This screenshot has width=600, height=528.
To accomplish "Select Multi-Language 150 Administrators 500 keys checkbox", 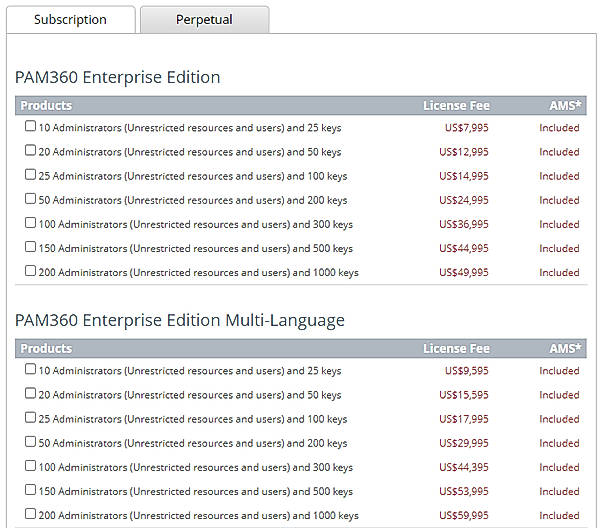I will tap(30, 490).
